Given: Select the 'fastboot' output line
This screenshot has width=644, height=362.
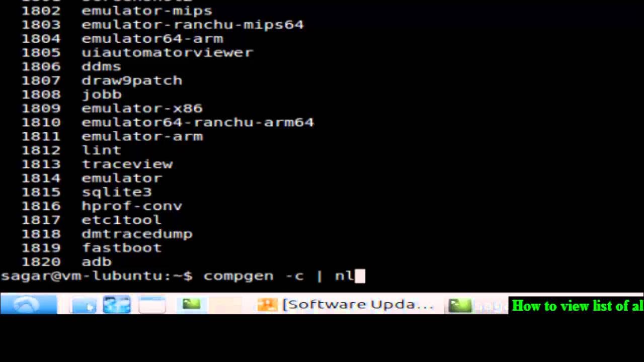Looking at the screenshot, I should coord(92,248).
